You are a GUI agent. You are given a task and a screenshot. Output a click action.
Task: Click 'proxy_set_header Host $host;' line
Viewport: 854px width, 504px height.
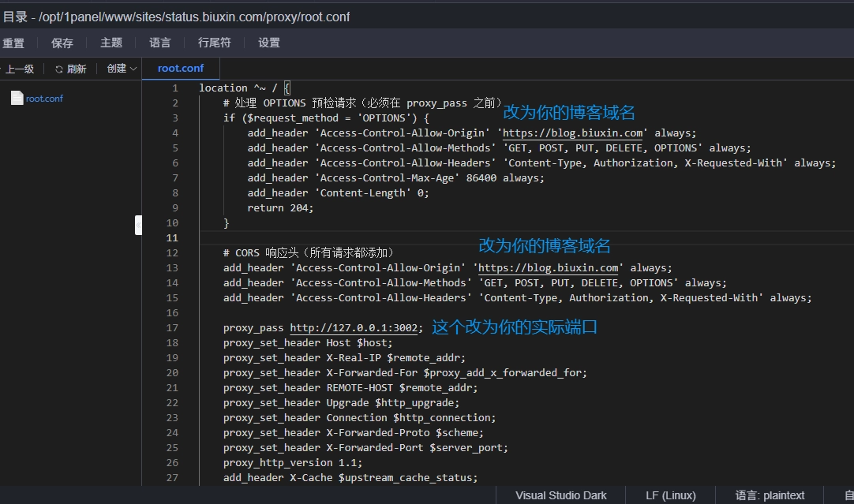(308, 343)
